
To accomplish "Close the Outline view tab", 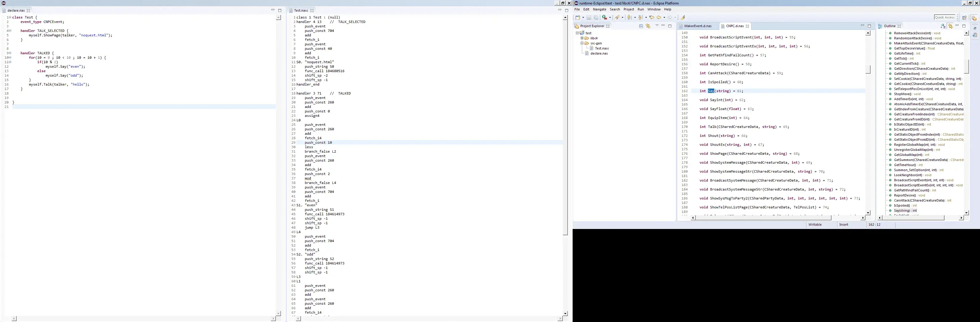I will tap(899, 26).
